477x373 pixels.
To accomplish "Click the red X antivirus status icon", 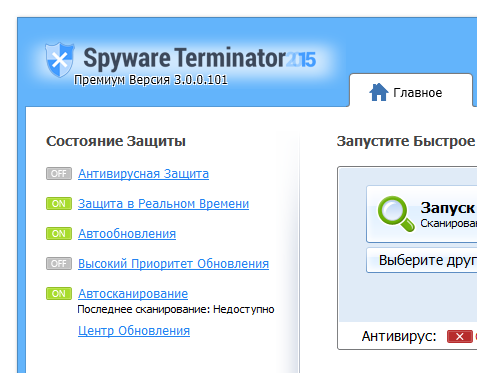I will [x=460, y=336].
